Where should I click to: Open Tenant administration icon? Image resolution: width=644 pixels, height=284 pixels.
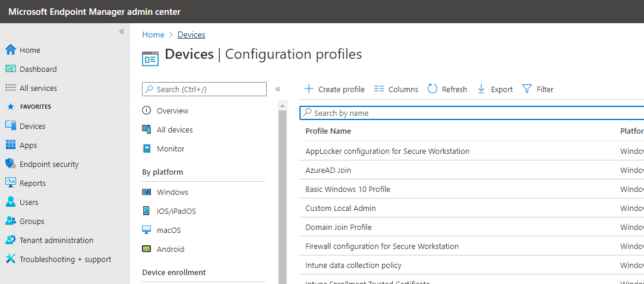tap(10, 240)
